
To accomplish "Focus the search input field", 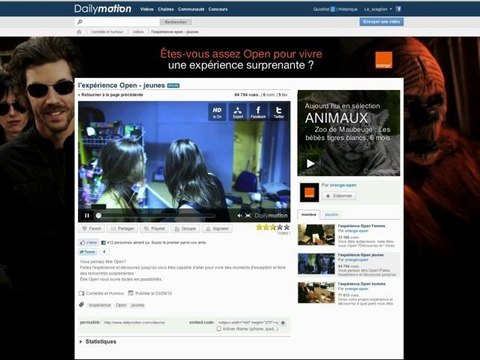I will (x=117, y=22).
